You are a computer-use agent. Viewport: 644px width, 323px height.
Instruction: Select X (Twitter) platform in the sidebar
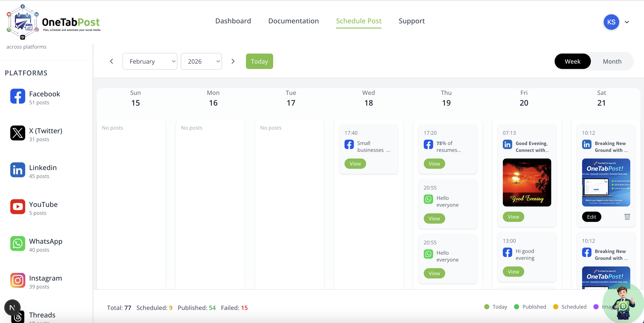tap(18, 133)
